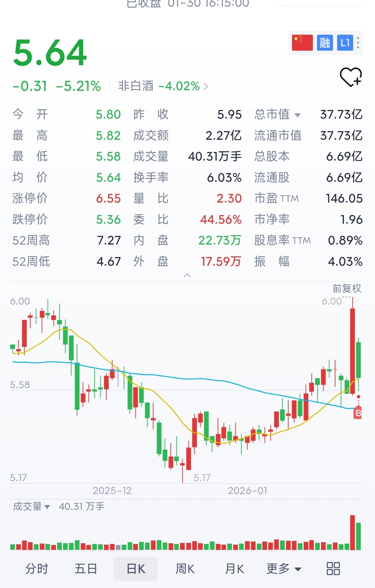Tap the tallest red volume bar
The width and height of the screenshot is (375, 588).
click(x=352, y=532)
